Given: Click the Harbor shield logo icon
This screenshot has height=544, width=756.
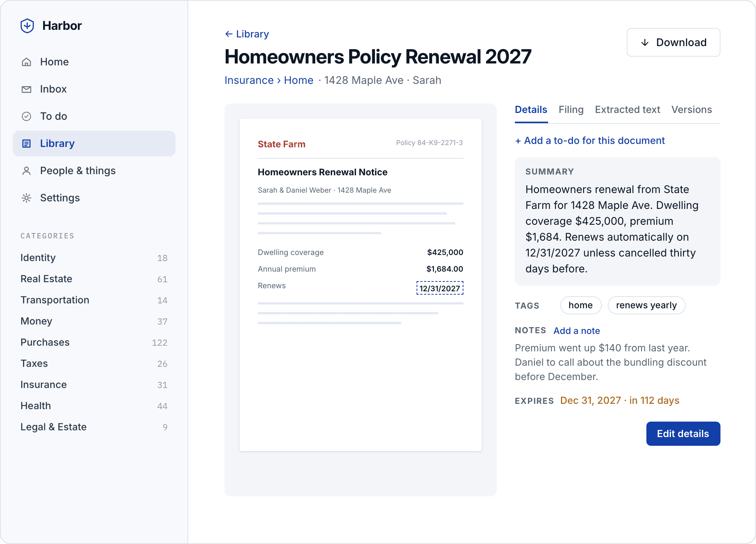Looking at the screenshot, I should tap(27, 26).
